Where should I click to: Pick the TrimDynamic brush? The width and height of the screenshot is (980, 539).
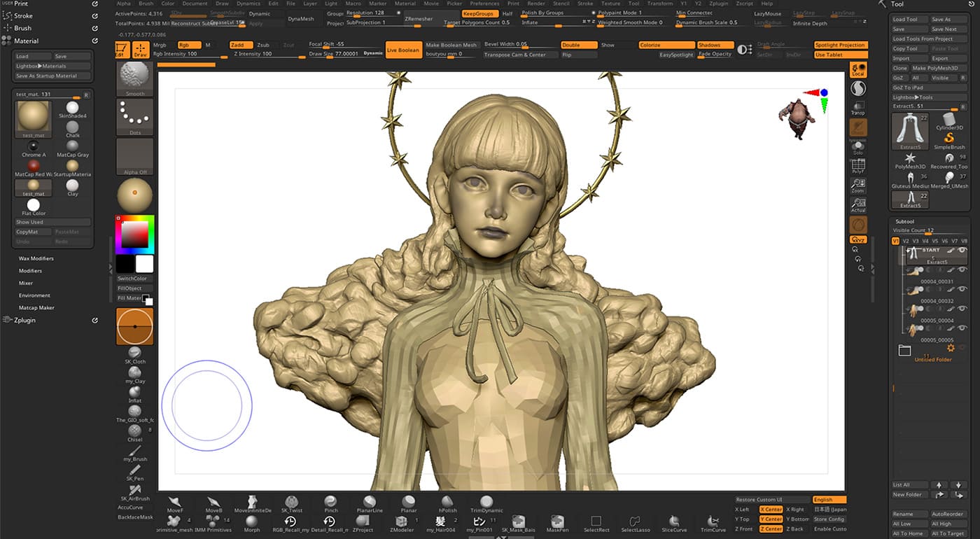[x=486, y=502]
